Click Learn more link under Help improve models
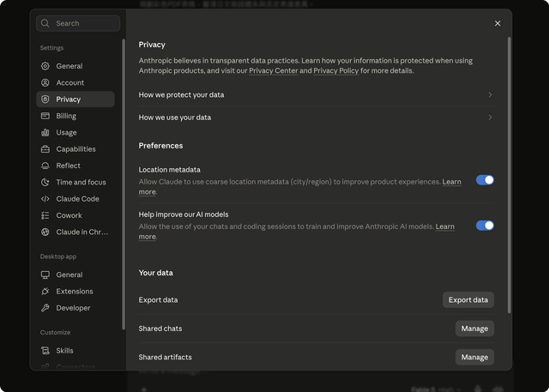Viewport: 549px width, 392px height. pyautogui.click(x=445, y=226)
